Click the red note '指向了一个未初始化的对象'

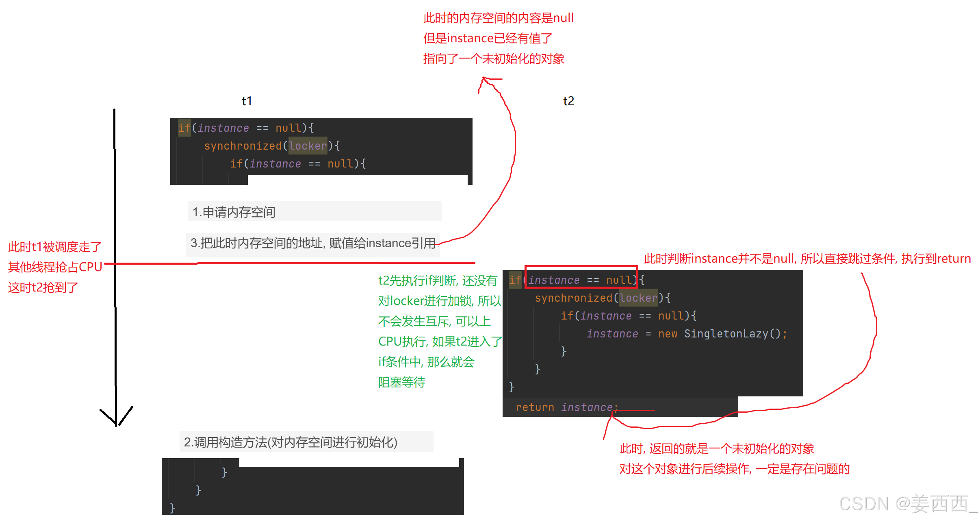tap(494, 59)
